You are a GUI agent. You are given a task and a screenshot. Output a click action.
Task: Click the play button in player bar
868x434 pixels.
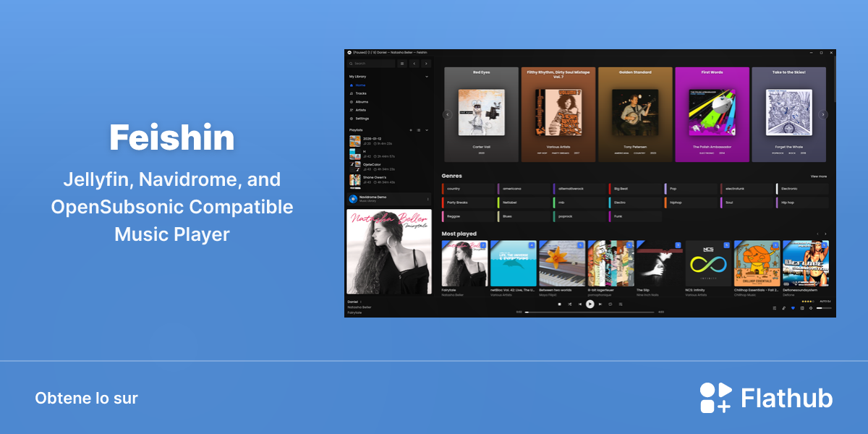590,305
